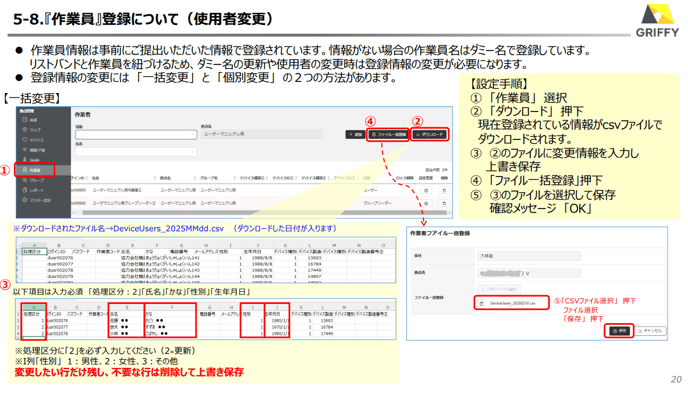Open the 氏名 dropdown filter
Viewport: 688px width, 394px height.
tap(136, 152)
